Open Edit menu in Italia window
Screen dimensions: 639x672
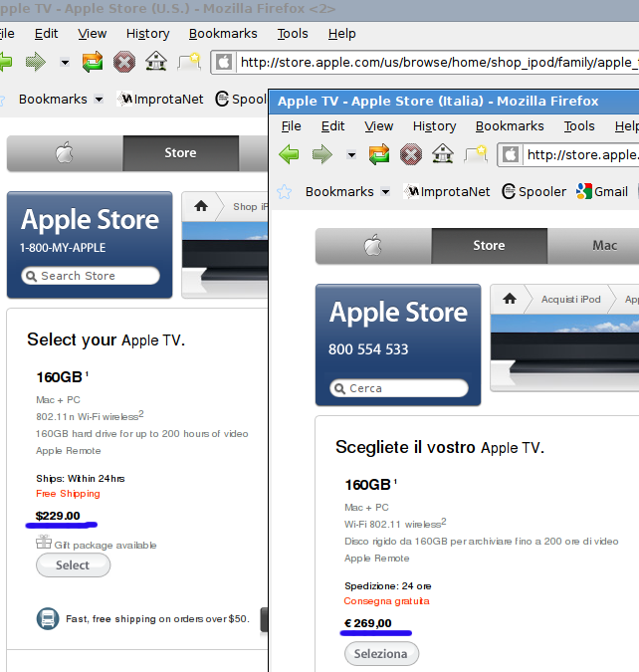click(332, 126)
